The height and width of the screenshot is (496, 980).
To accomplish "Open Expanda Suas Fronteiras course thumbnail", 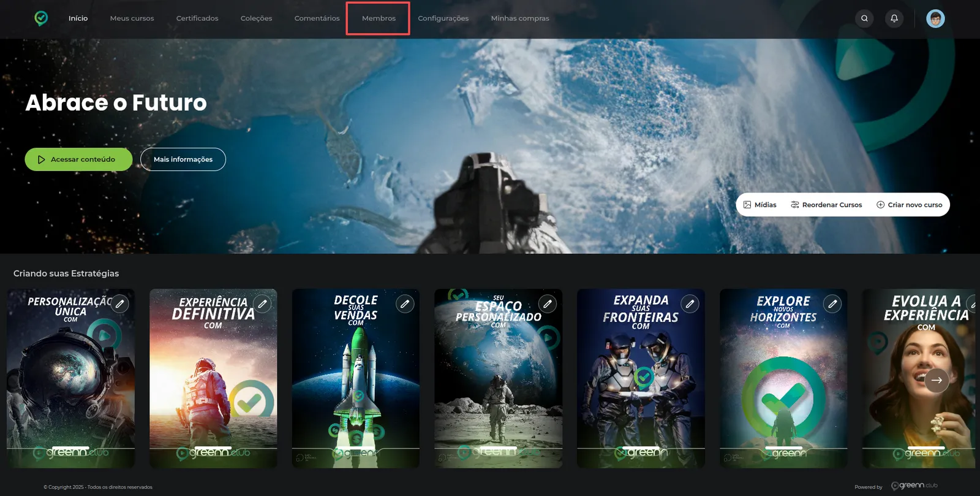I will [x=641, y=378].
